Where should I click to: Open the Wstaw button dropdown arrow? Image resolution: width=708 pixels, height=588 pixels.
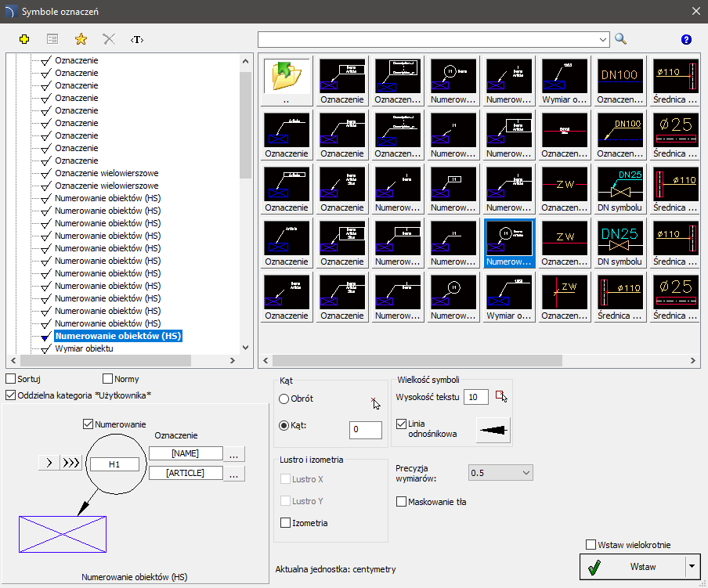691,566
